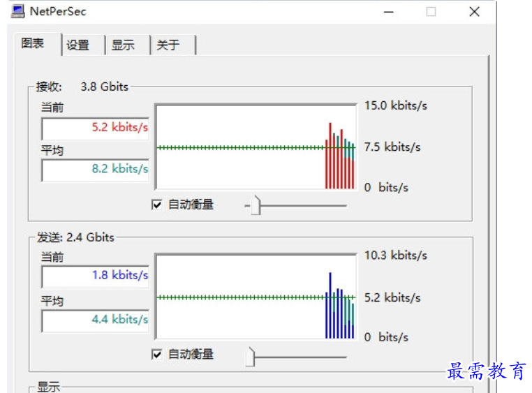
Task: Minimize the NetPerSec window
Action: click(x=388, y=12)
